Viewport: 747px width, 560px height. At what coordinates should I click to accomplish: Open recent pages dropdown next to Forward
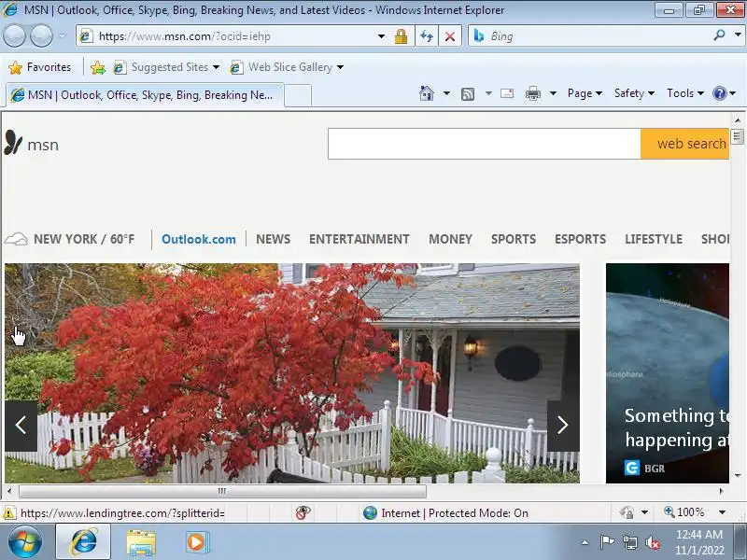coord(63,35)
